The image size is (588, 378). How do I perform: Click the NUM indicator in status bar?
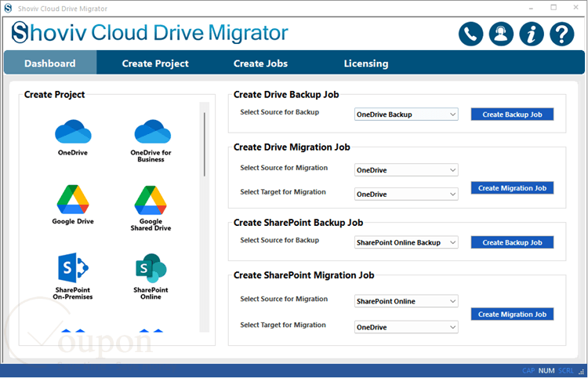(x=546, y=371)
